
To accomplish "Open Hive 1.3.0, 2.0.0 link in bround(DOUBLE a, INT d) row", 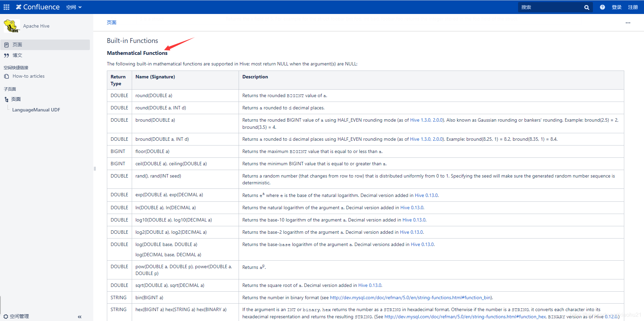I will pos(426,139).
